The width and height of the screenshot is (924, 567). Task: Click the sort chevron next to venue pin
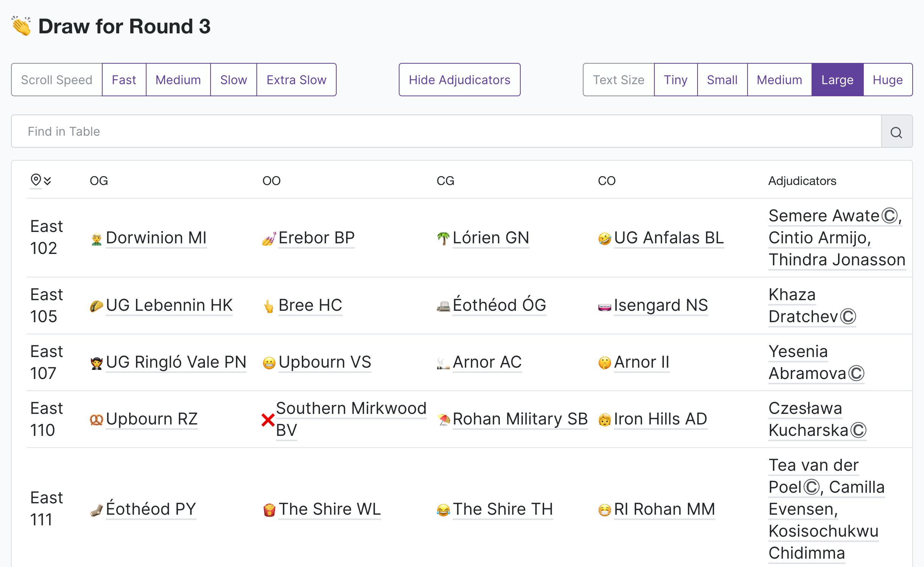point(47,181)
